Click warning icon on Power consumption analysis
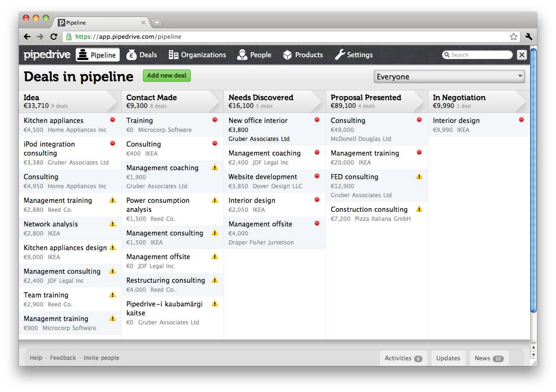The width and height of the screenshot is (556, 392). (x=214, y=200)
